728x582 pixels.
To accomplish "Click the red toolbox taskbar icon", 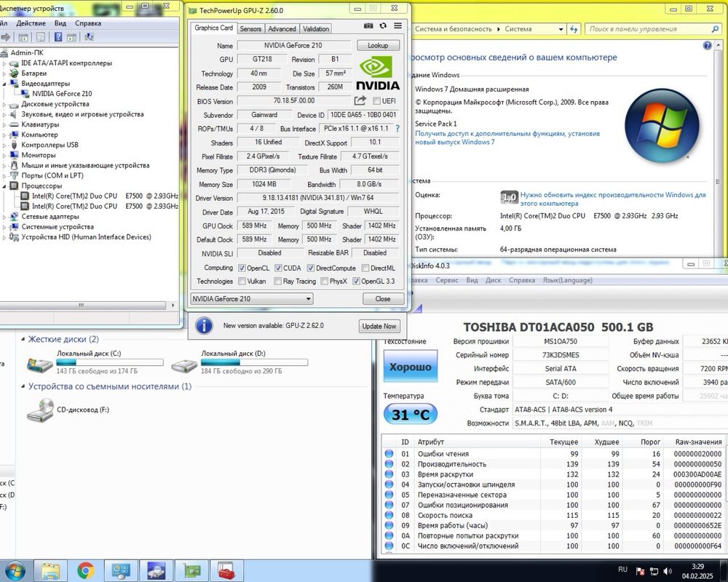I will click(x=226, y=571).
